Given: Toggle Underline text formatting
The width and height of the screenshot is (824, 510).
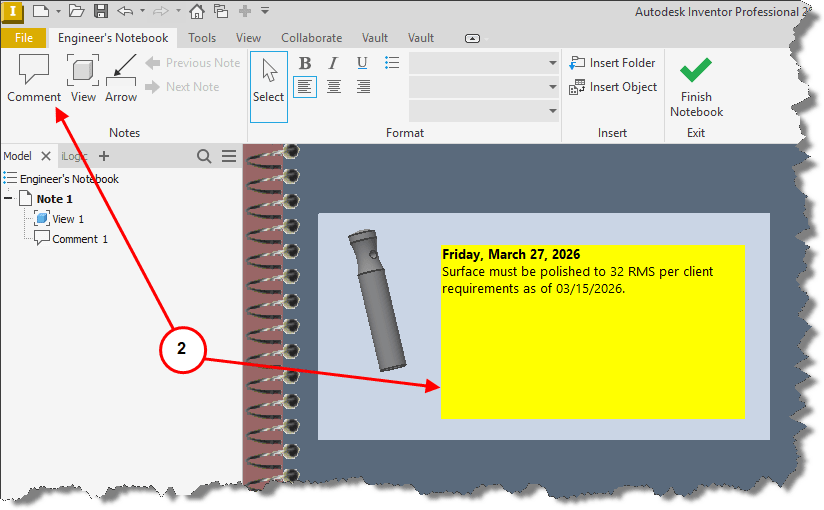Looking at the screenshot, I should 362,63.
